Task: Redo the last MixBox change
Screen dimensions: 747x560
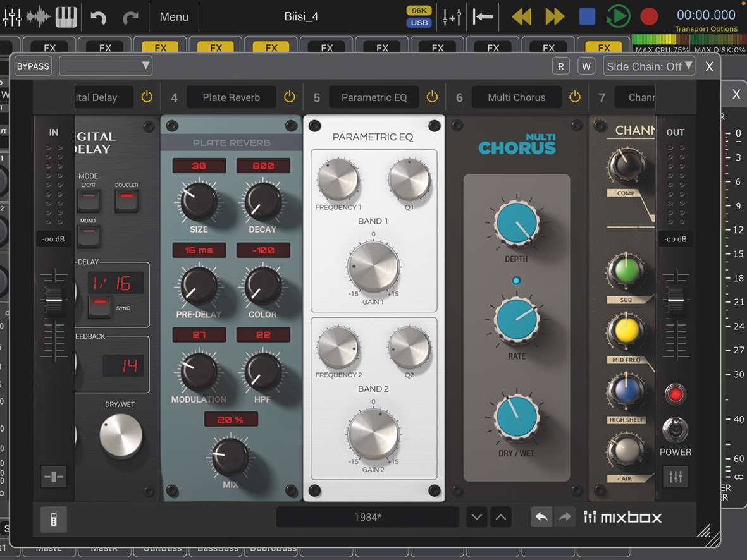Action: 565,517
